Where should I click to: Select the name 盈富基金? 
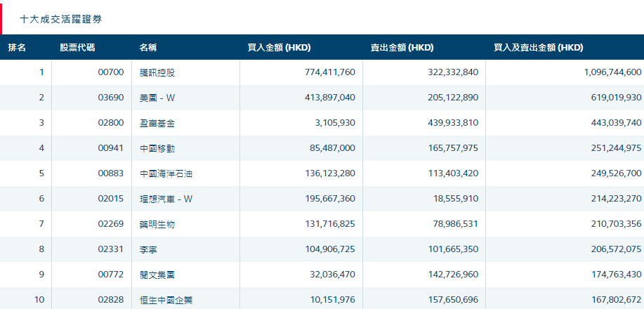157,124
